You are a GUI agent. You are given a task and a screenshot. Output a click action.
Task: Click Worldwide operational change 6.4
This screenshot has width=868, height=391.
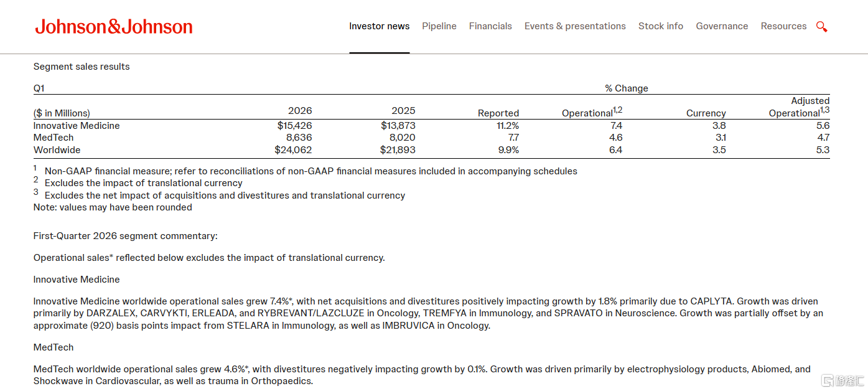[x=616, y=150]
